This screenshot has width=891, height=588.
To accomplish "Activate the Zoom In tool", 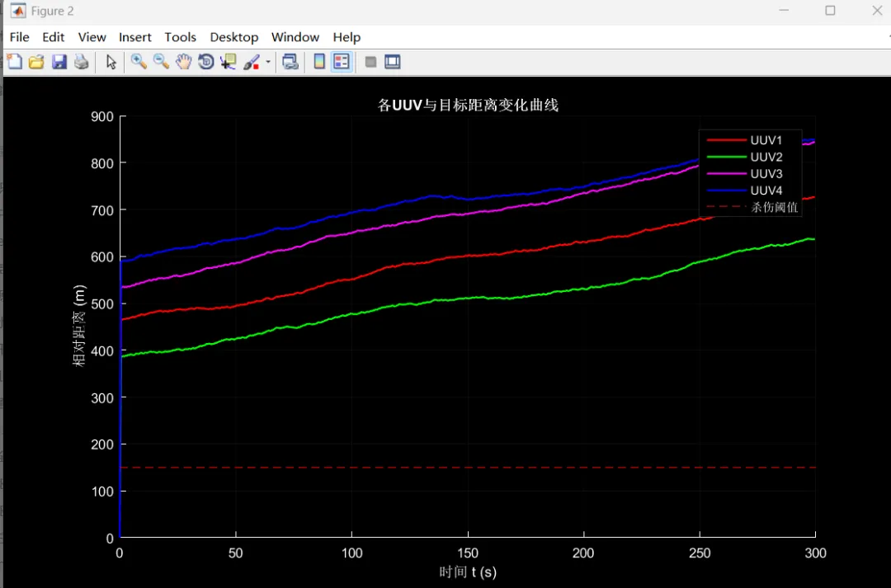I will pos(139,61).
